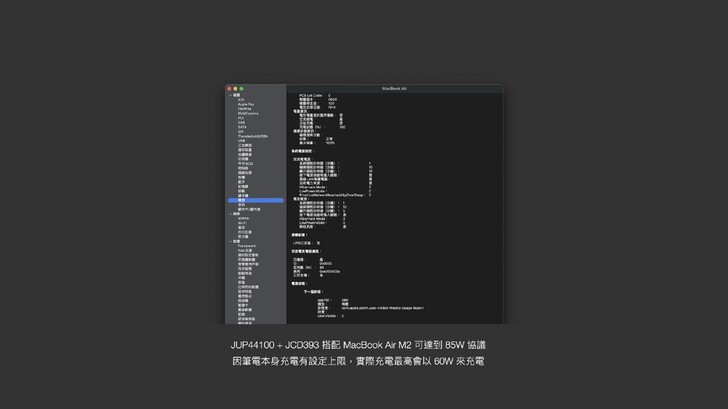Open Wi-Fi under the network section
Viewport: 728px width, 409px height.
[x=242, y=223]
